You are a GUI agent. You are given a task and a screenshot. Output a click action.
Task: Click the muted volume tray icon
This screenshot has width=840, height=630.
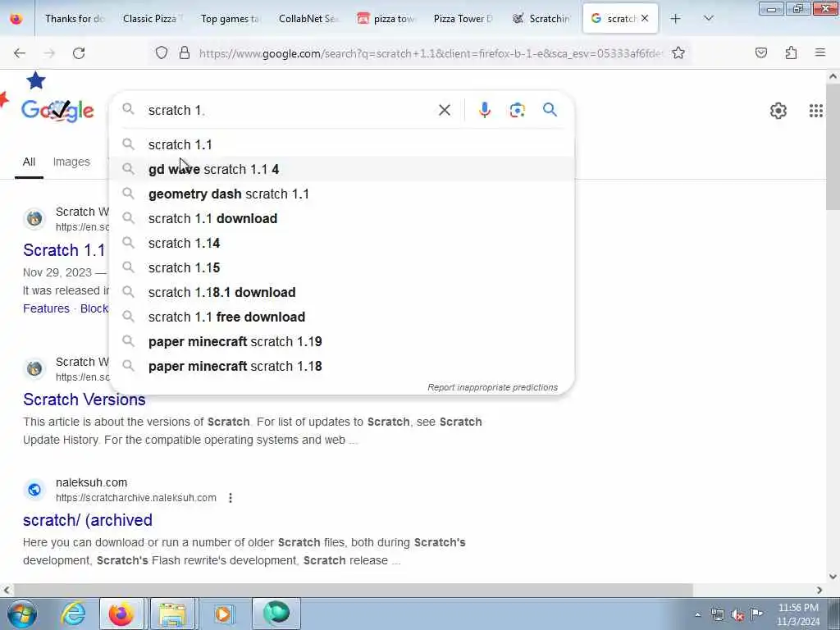737,615
